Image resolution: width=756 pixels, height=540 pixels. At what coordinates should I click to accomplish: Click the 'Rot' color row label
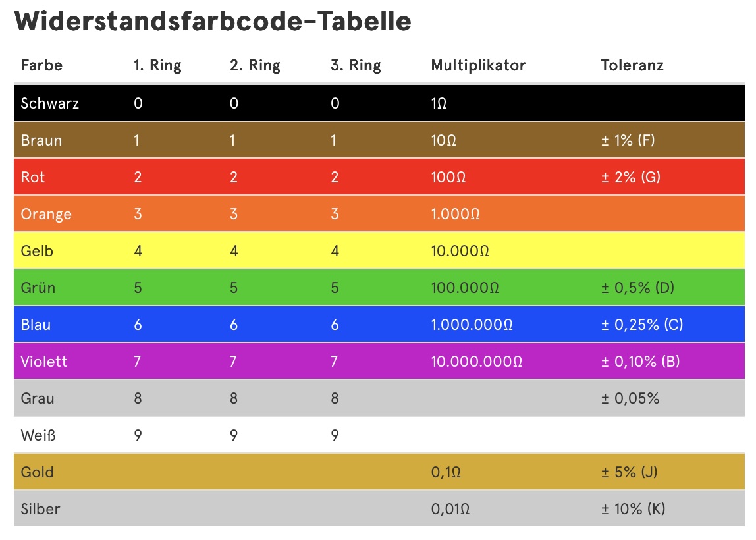click(x=33, y=177)
